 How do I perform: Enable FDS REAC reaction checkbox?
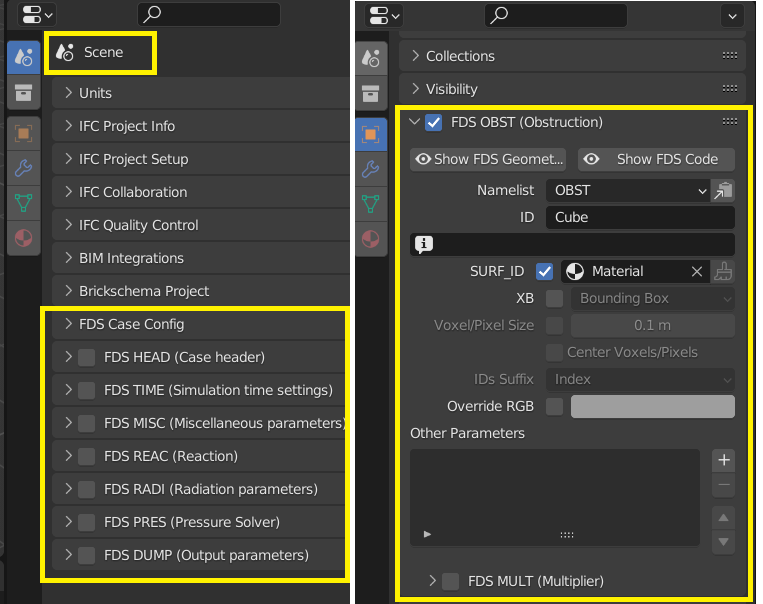(x=87, y=456)
